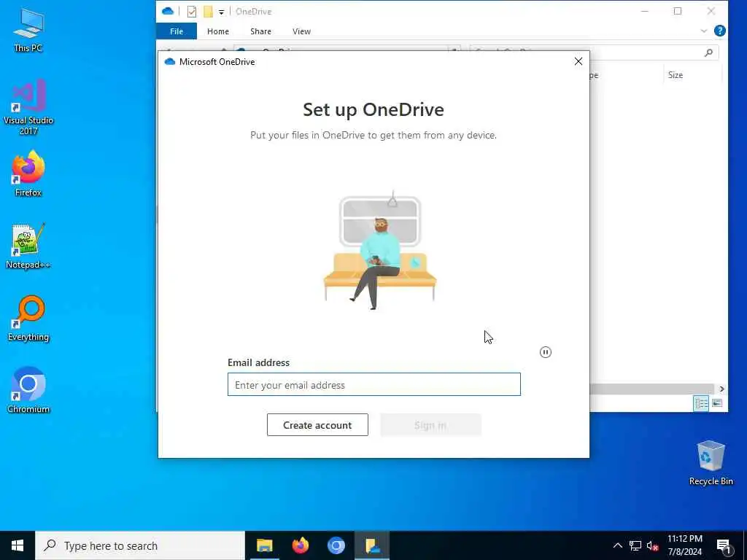
Task: Launch Chromium from the taskbar
Action: coord(336,545)
